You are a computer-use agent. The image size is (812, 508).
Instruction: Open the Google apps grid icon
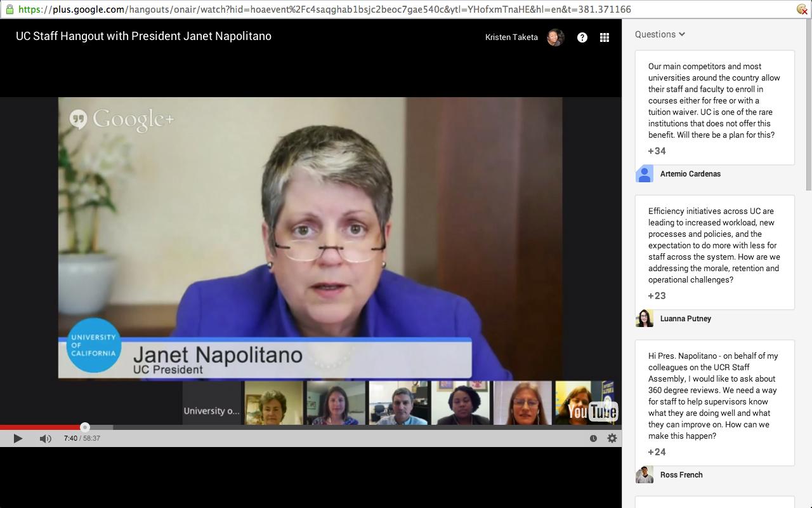point(605,37)
